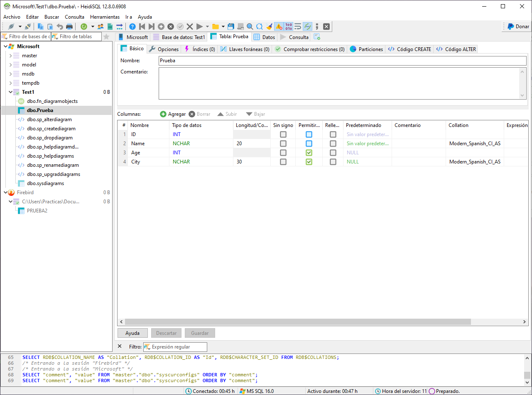Open the session manager plug icon
This screenshot has width=532, height=395.
click(x=11, y=27)
